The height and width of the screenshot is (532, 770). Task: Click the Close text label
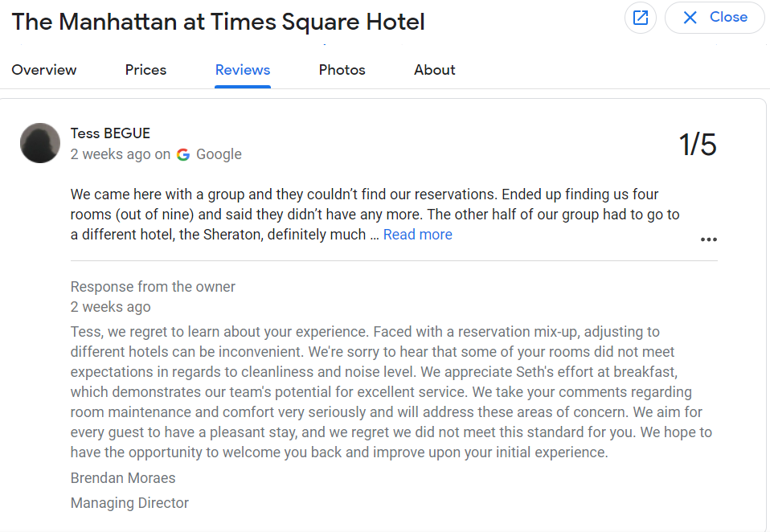point(729,17)
